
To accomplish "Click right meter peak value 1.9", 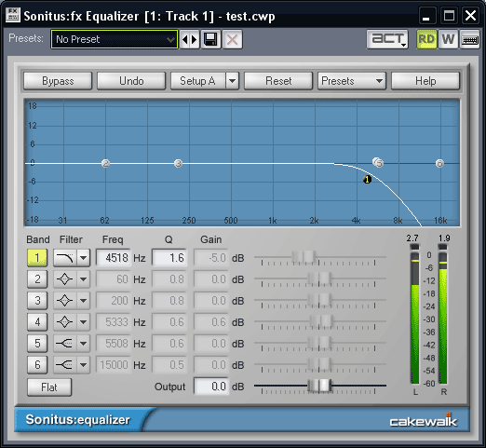I will [x=444, y=238].
